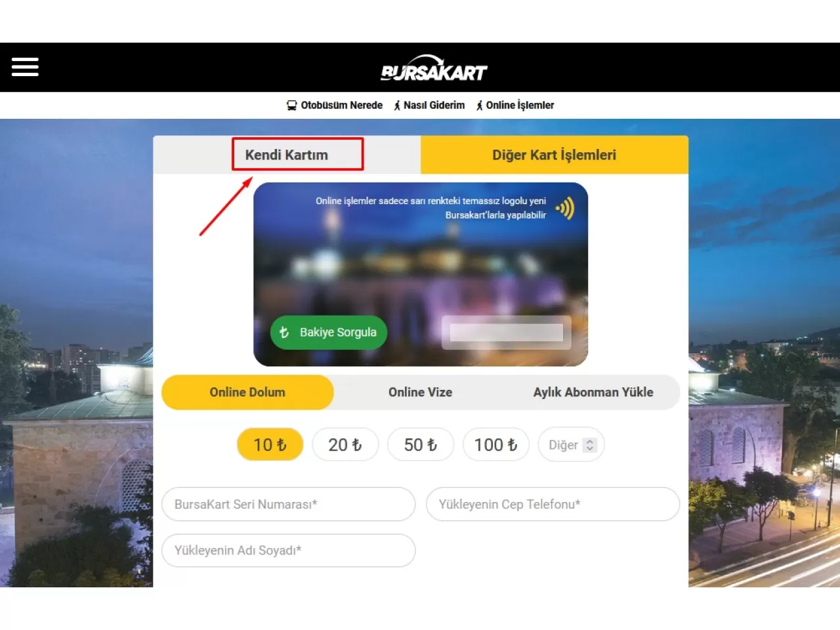Viewport: 840px width, 630px height.
Task: Click the walking icon beside Online İşlemler
Action: click(480, 106)
